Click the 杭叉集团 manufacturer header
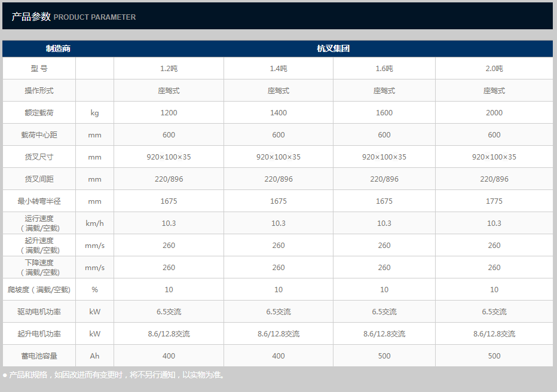557x392 pixels. click(x=333, y=48)
